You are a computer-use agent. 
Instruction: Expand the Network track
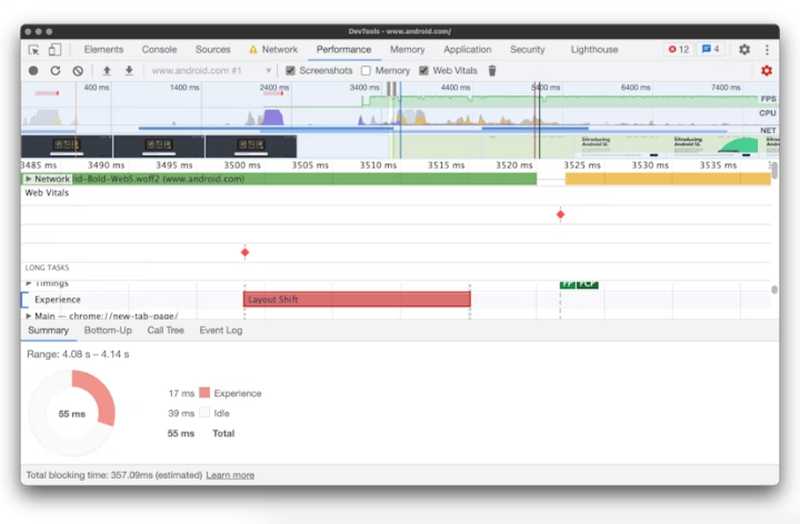coord(29,179)
